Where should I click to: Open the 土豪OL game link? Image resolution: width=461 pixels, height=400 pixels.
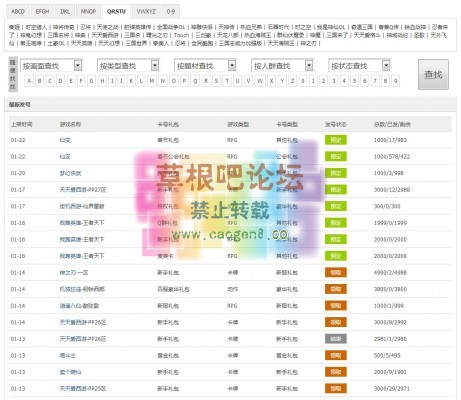[x=56, y=43]
